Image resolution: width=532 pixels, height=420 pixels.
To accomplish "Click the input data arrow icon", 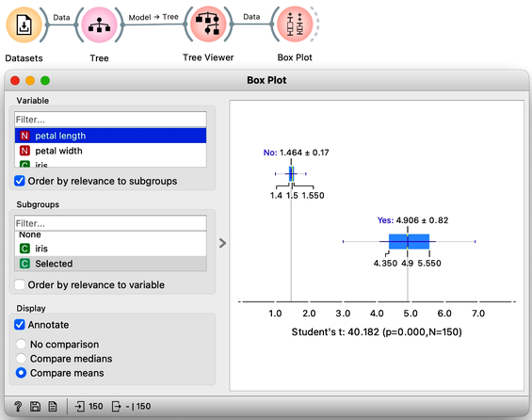I will coord(79,406).
